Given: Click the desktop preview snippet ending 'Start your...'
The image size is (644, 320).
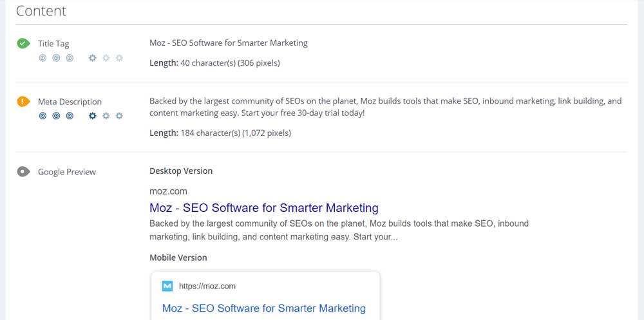Looking at the screenshot, I should tap(339, 231).
